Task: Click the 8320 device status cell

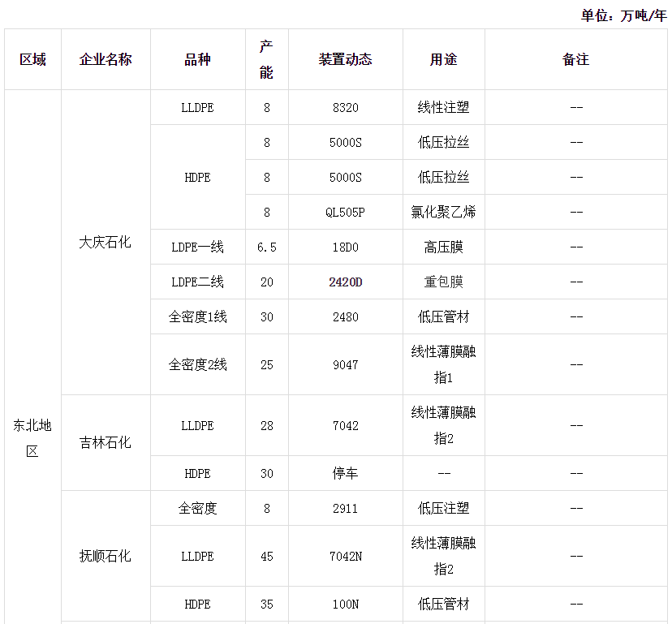Action: pyautogui.click(x=346, y=108)
